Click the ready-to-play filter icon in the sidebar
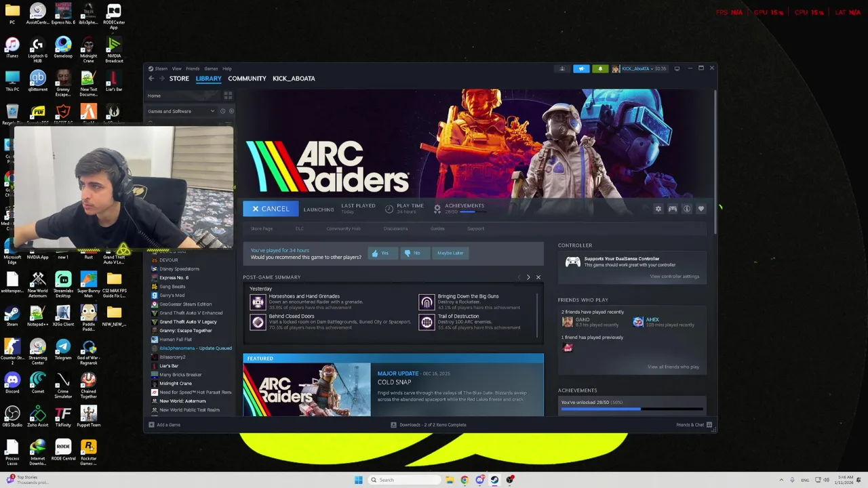Viewport: 868px width, 488px height. [231, 111]
